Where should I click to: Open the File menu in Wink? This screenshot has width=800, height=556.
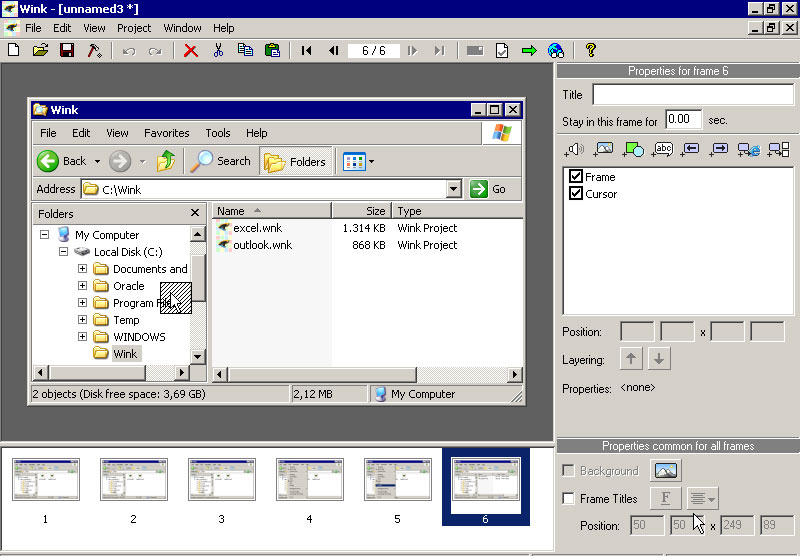(x=33, y=28)
